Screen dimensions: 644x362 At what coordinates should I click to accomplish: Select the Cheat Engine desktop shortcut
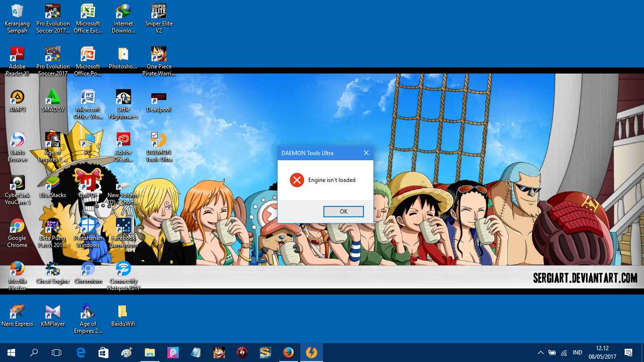point(53,273)
